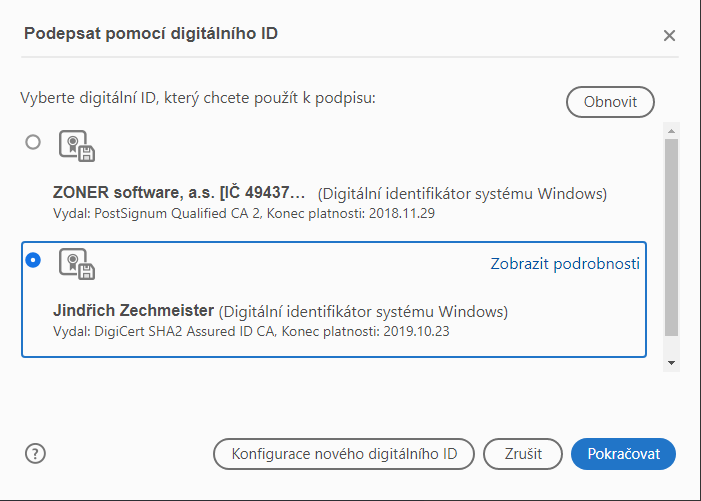Cancel with the Zrušit button
Image resolution: width=701 pixels, height=501 pixels.
coord(522,454)
